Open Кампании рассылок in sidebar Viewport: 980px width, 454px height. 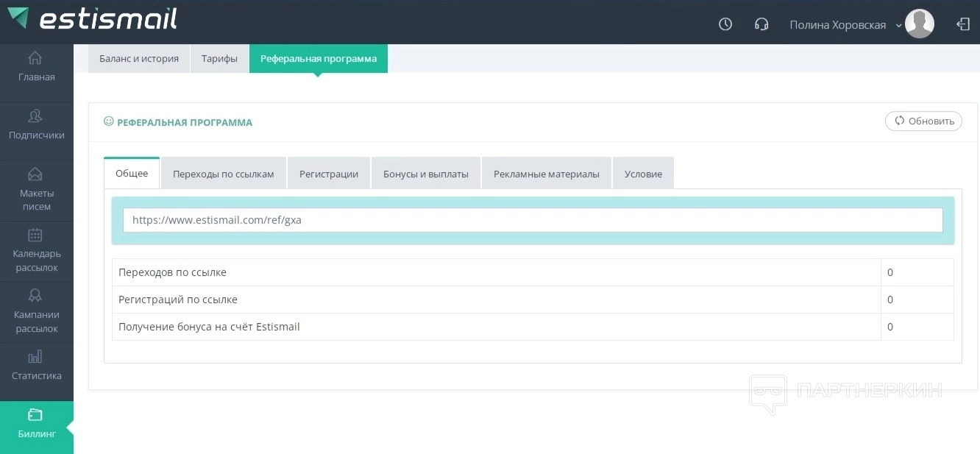click(37, 312)
